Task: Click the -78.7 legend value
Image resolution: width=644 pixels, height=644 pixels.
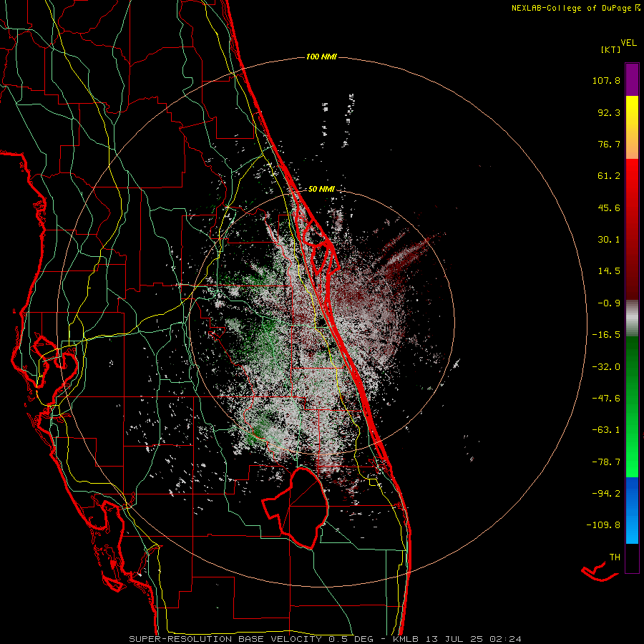Action: coord(606,462)
